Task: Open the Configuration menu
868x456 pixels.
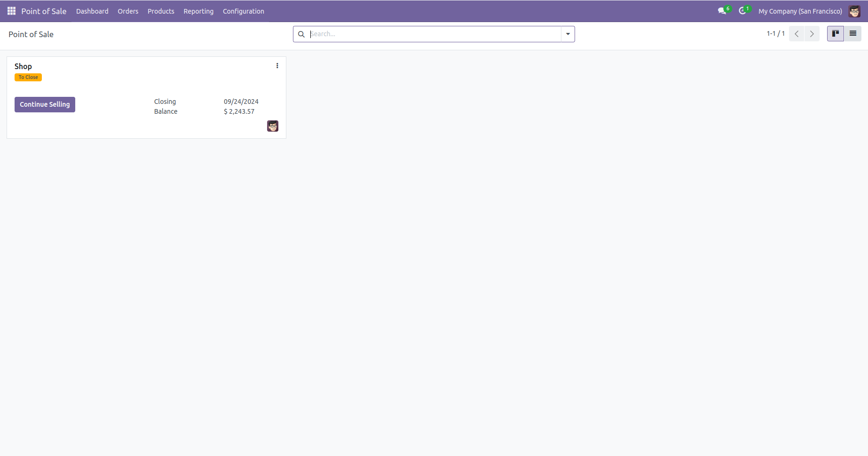Action: tap(244, 11)
